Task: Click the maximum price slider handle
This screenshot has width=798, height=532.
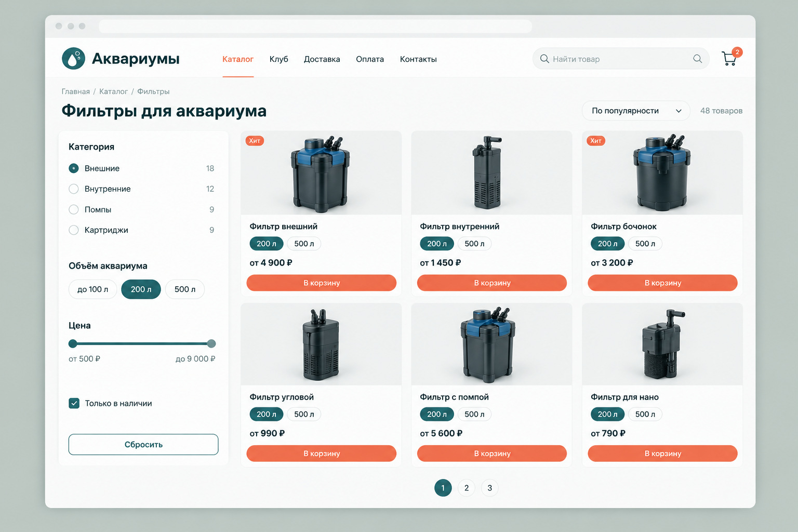Action: click(x=211, y=343)
